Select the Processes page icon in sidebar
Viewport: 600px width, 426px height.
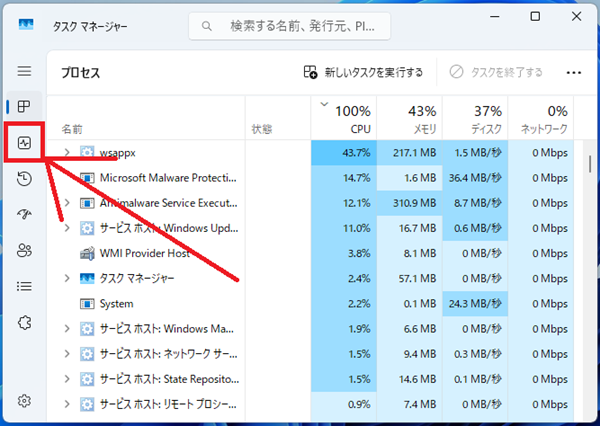point(24,106)
